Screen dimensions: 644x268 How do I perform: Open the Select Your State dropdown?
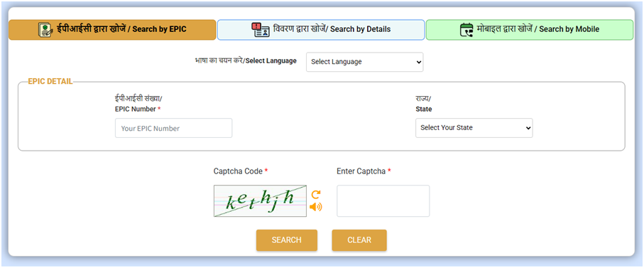(x=474, y=128)
